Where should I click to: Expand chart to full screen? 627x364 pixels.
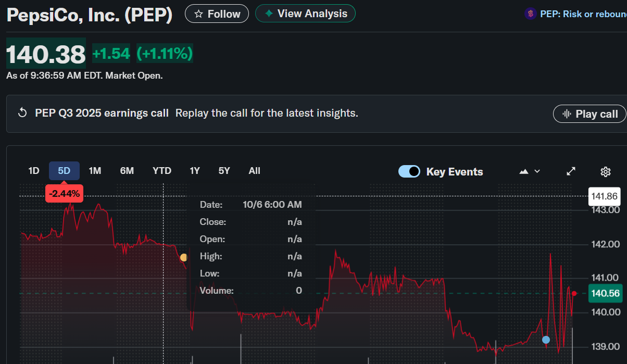(x=571, y=171)
